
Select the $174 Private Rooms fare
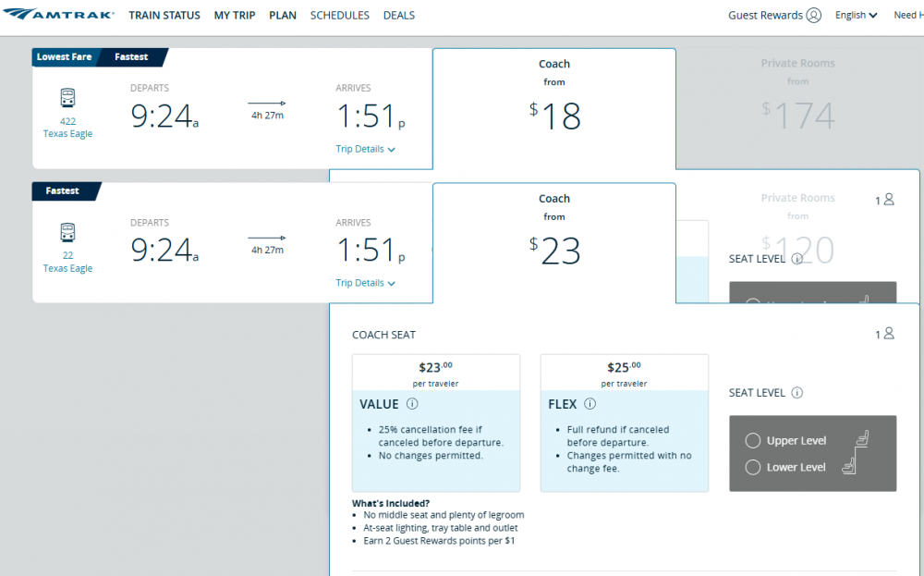click(x=797, y=108)
